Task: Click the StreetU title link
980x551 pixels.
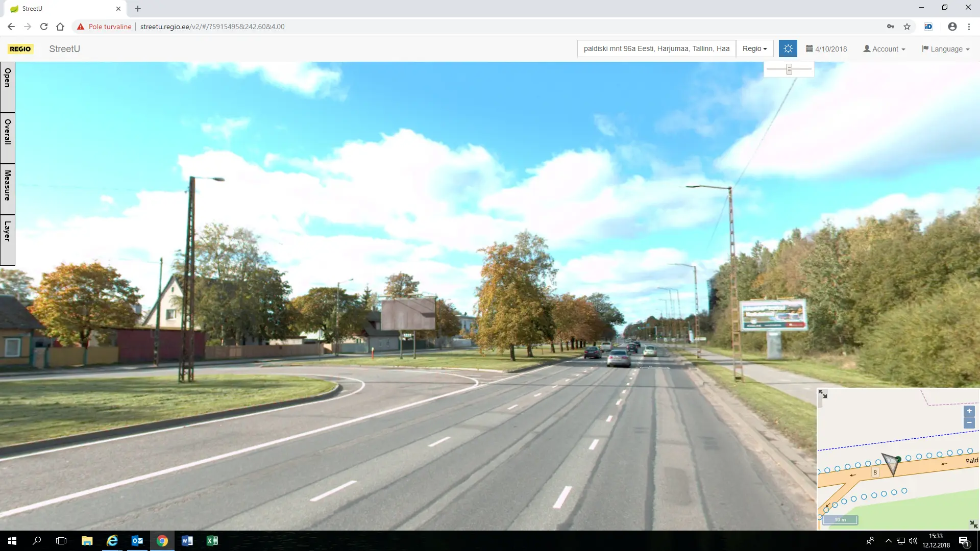Action: click(x=64, y=49)
